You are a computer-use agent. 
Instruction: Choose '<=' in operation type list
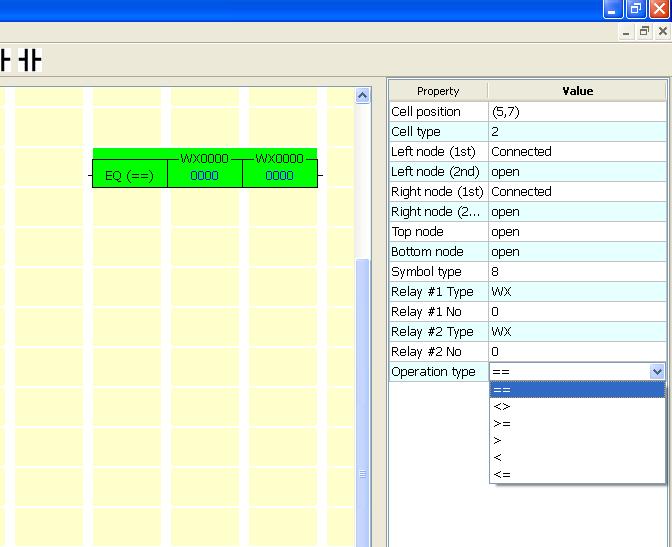click(577, 474)
